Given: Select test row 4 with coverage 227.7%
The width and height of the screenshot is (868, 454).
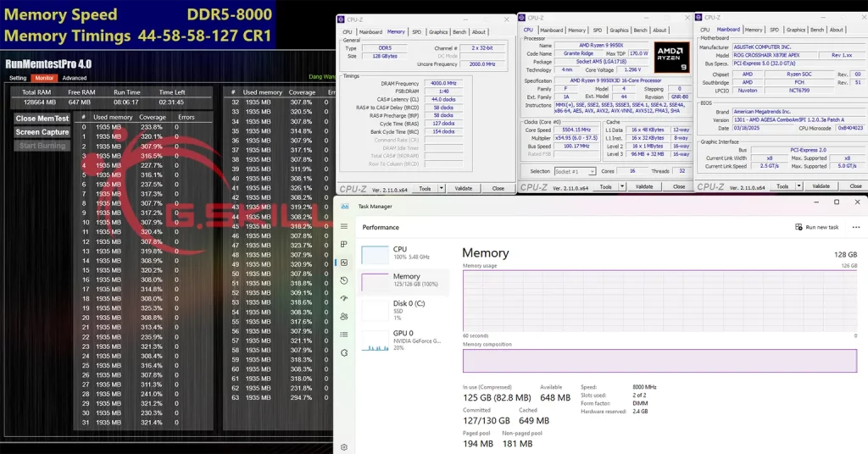Looking at the screenshot, I should coord(131,165).
